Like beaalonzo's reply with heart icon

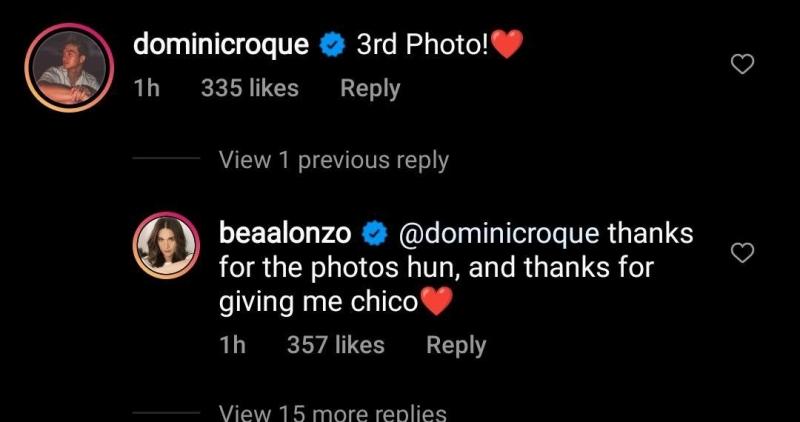point(742,254)
